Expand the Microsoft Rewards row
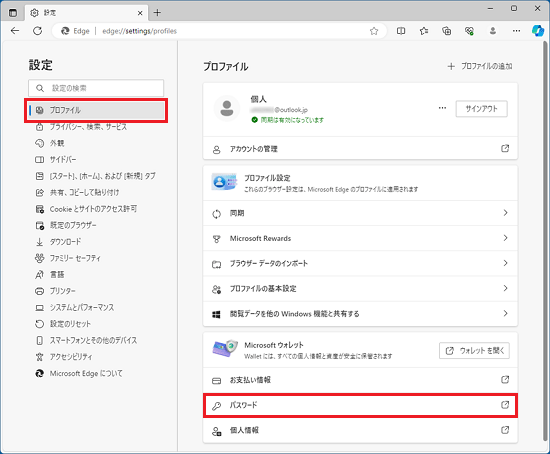 pyautogui.click(x=360, y=239)
